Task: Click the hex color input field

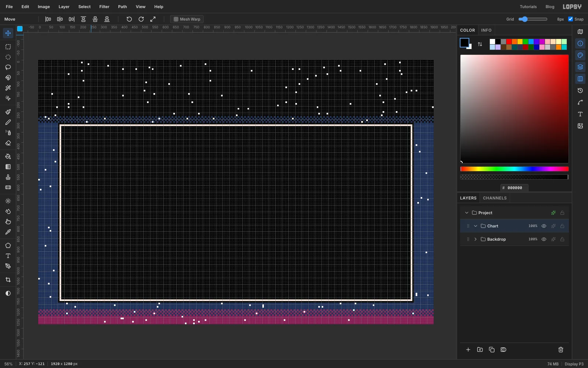Action: [x=514, y=188]
